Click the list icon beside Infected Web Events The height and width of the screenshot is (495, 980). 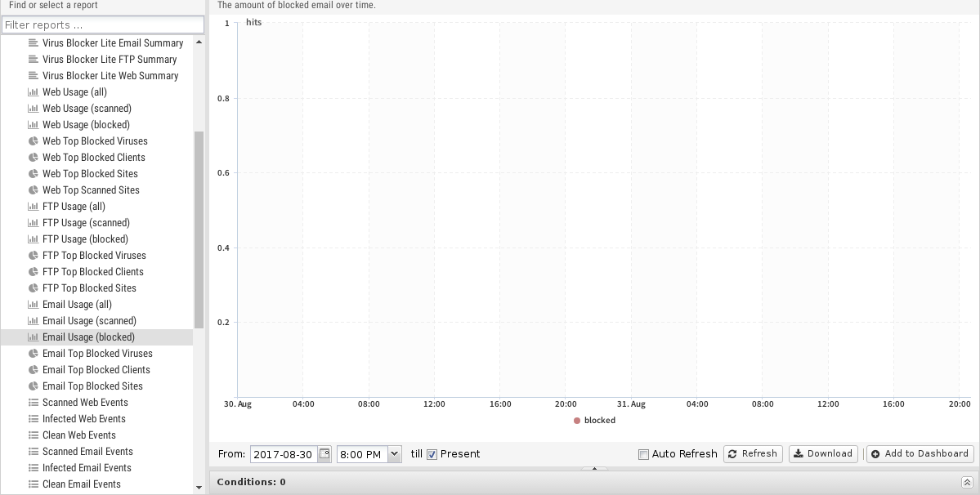tap(34, 419)
